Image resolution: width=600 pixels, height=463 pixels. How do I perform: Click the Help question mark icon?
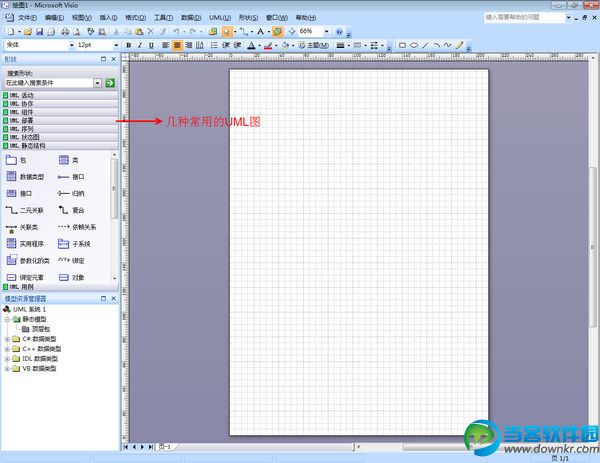339,32
